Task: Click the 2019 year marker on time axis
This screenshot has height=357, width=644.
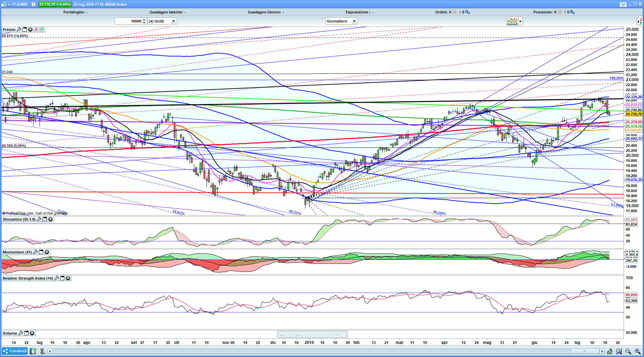Action: click(309, 343)
